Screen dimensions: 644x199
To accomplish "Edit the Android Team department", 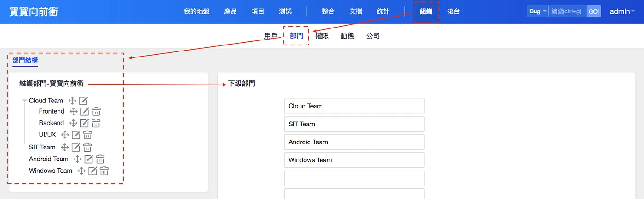I will pyautogui.click(x=88, y=159).
